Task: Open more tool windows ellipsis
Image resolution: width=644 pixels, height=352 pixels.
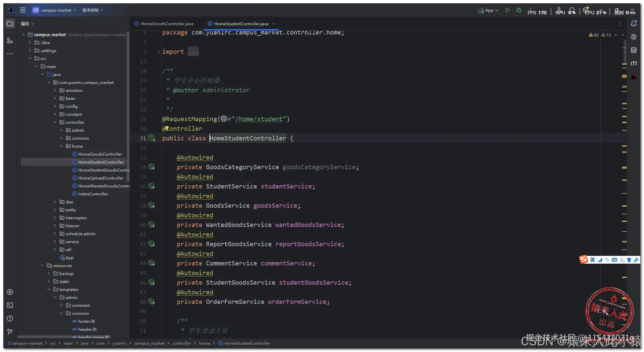Action: point(10,53)
